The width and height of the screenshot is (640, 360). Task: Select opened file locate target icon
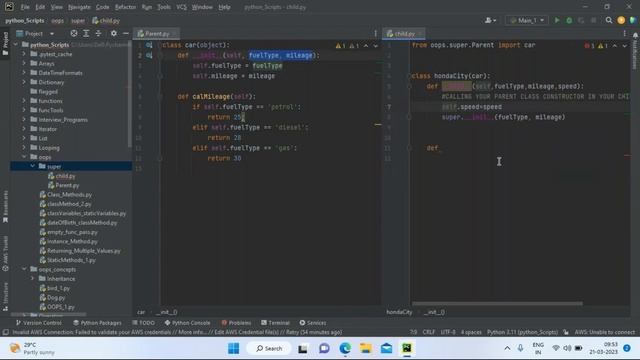[x=74, y=33]
